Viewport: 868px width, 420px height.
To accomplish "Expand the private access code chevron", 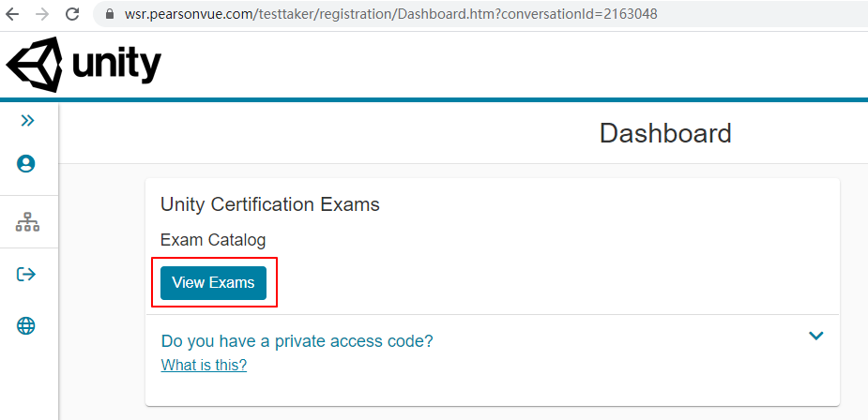I will [815, 336].
